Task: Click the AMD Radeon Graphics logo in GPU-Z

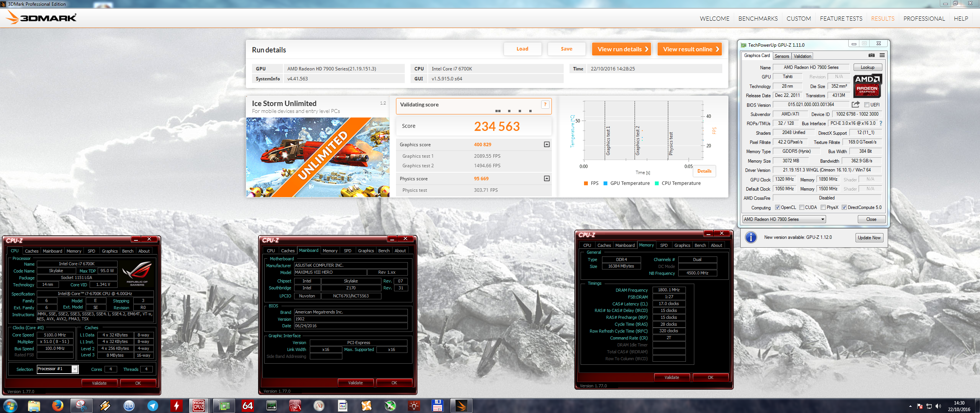Action: click(867, 86)
